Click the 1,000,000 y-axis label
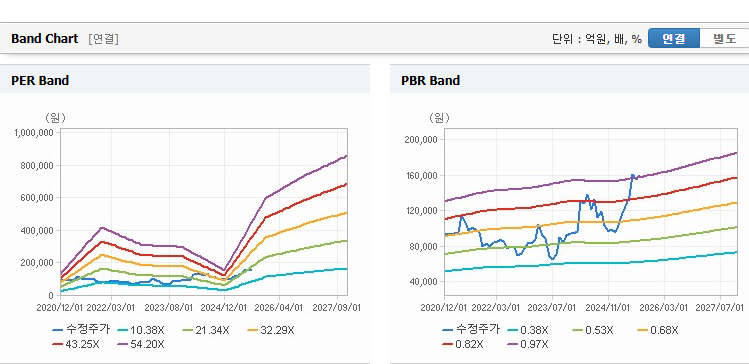 35,133
